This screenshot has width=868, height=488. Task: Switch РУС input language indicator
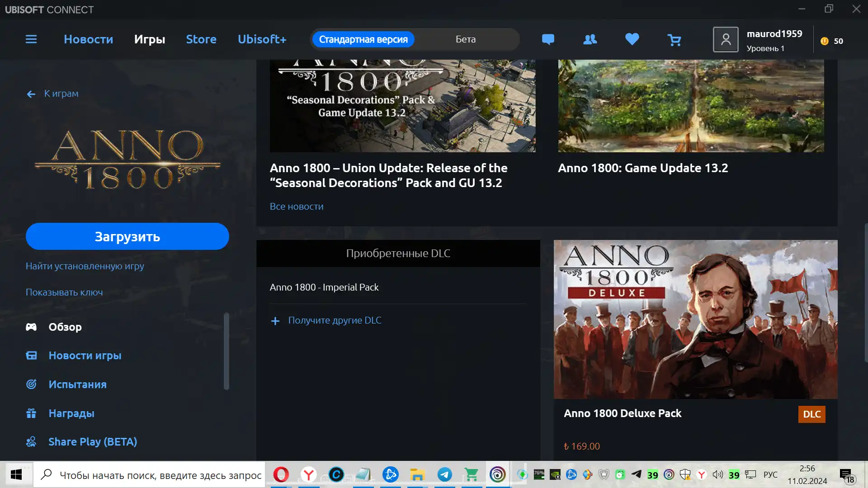770,475
